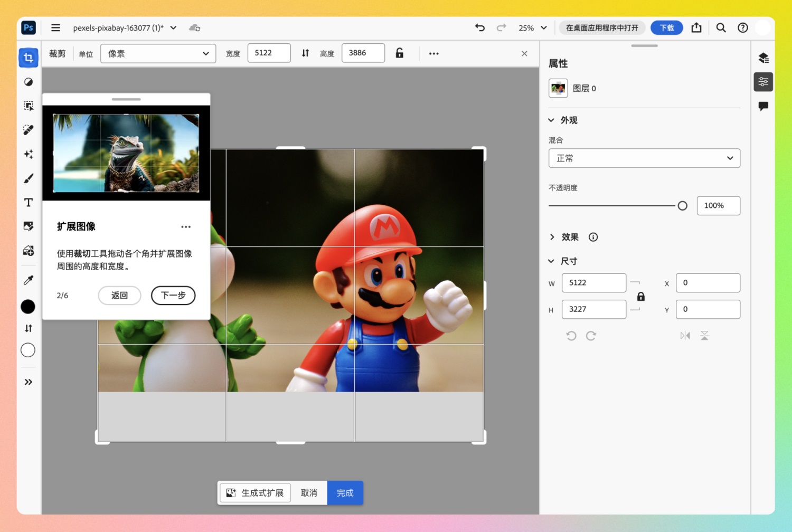This screenshot has width=792, height=532.
Task: Click the add image tool
Action: point(29,251)
